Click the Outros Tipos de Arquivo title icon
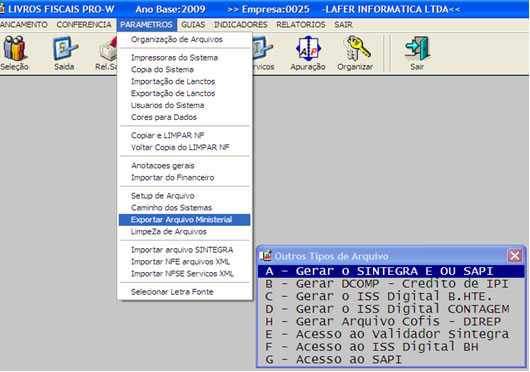 (x=265, y=256)
